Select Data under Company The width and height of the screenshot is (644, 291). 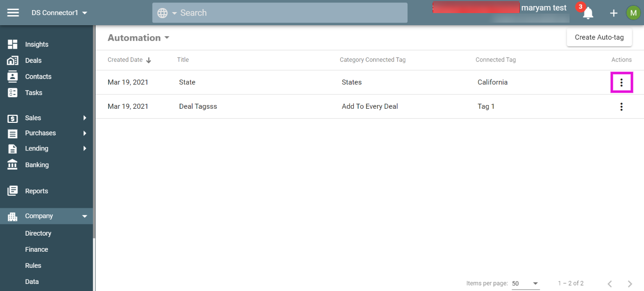[x=32, y=282]
